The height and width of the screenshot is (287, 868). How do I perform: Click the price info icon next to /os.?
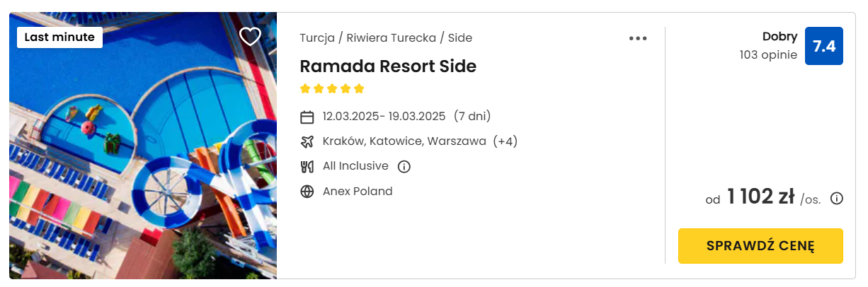coord(836,199)
